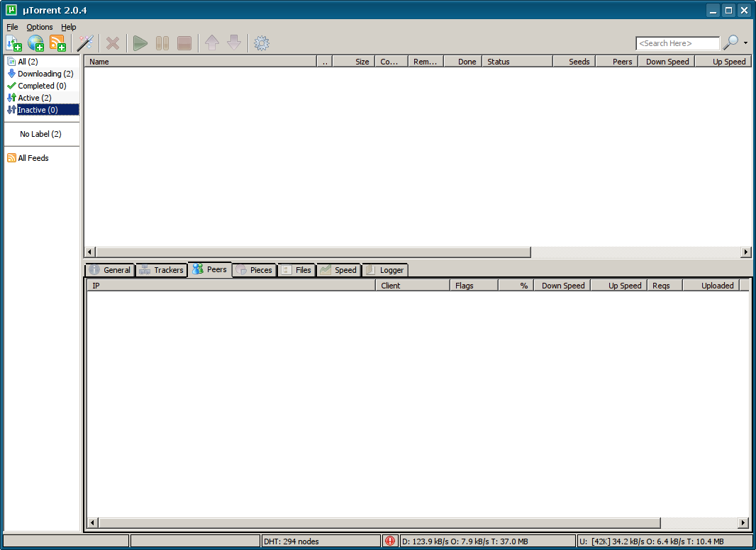Open the File menu
The width and height of the screenshot is (756, 550).
click(x=12, y=27)
